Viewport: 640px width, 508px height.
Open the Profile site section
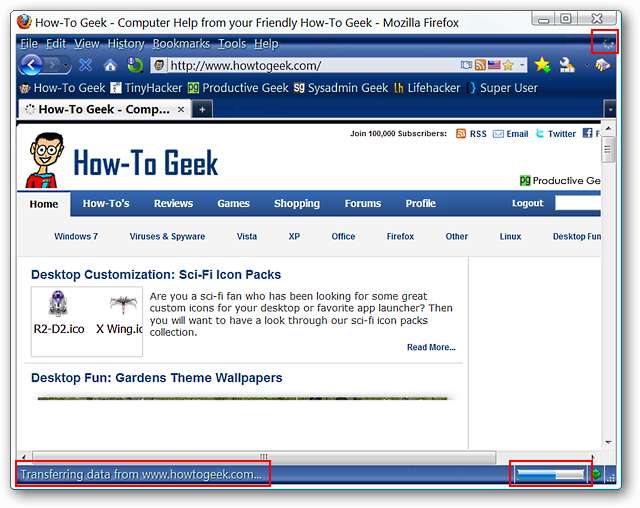(x=420, y=203)
